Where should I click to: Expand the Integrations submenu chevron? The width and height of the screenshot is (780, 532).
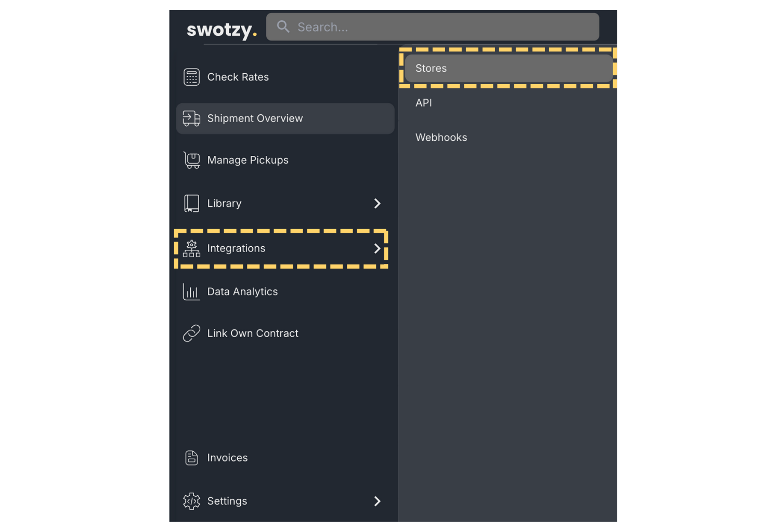pos(378,248)
